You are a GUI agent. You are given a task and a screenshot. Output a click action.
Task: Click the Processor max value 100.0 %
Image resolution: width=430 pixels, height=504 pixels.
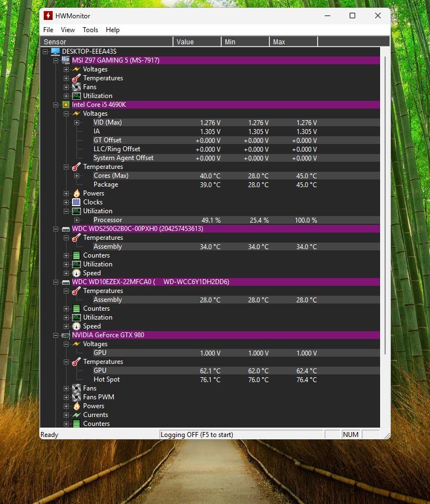click(x=306, y=220)
